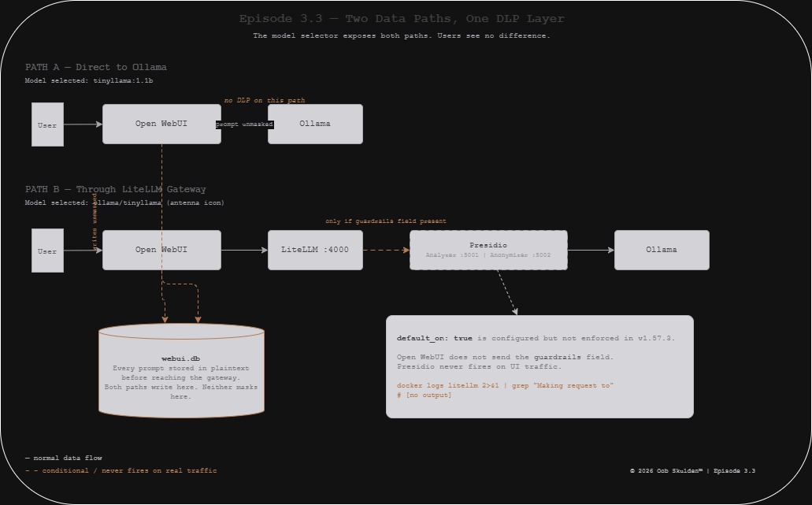This screenshot has width=812, height=505.
Task: Click the 'default_on: true' note text
Action: 435,338
